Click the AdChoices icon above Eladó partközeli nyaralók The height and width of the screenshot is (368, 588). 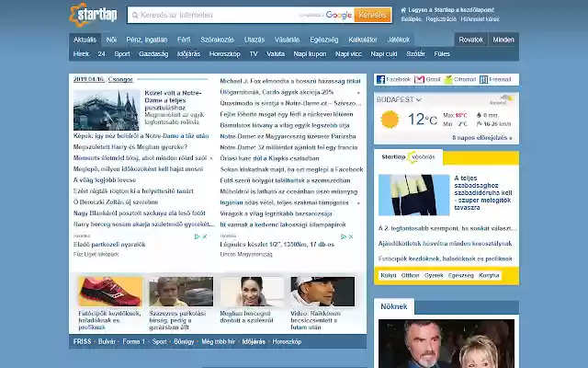(x=197, y=236)
